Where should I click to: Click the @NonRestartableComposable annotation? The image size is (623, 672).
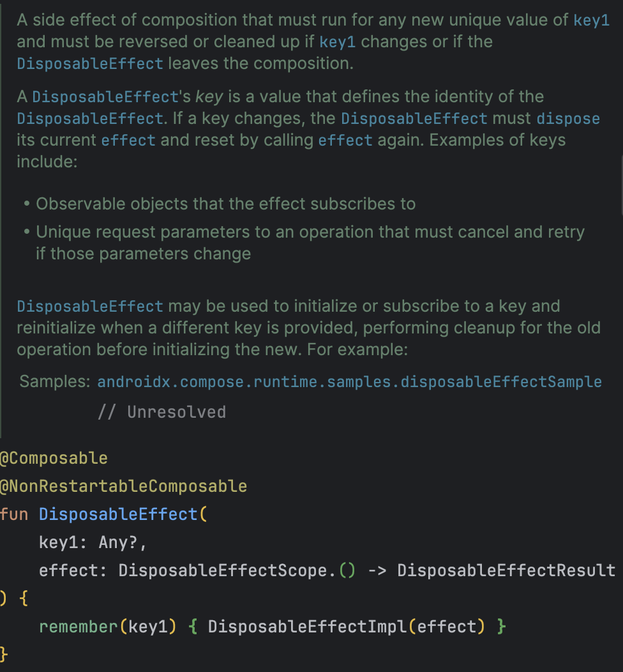(x=123, y=486)
